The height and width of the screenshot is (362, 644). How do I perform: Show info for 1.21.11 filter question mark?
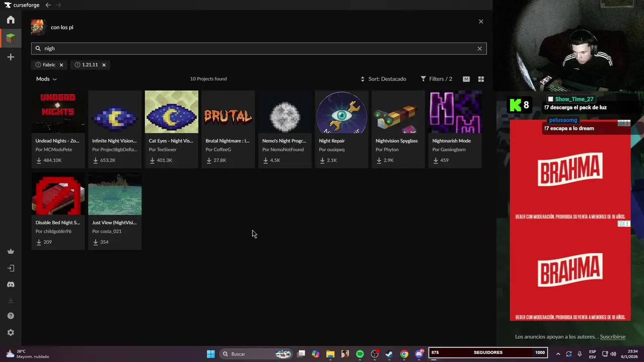pos(77,65)
